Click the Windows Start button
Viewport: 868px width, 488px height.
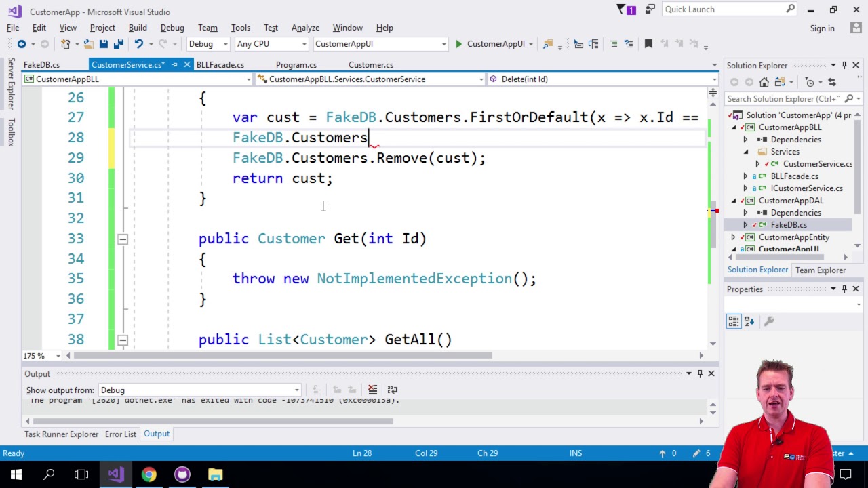click(16, 474)
